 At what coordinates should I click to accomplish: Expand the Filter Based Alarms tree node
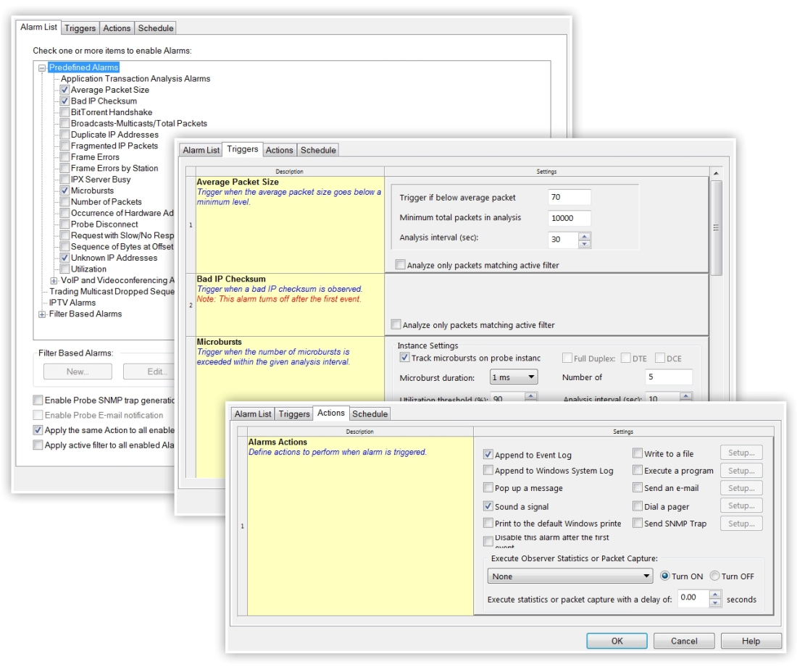pos(42,314)
